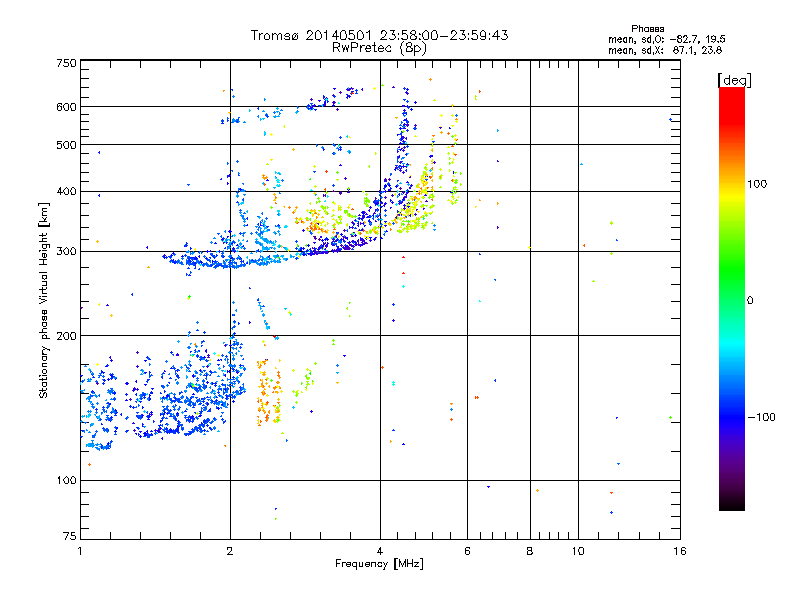Pick the black bottom of the colorbar
Screen dimensions: 800x600
pyautogui.click(x=732, y=504)
